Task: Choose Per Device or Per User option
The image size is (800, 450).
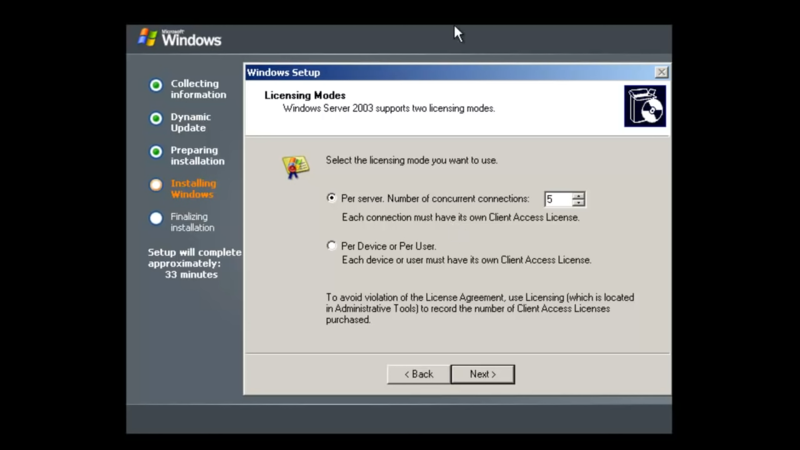Action: click(x=332, y=246)
